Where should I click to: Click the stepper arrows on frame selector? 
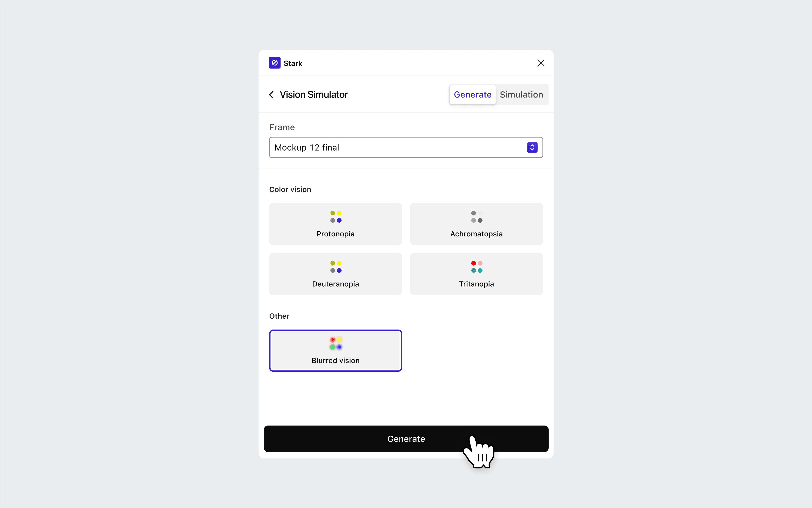pyautogui.click(x=532, y=148)
